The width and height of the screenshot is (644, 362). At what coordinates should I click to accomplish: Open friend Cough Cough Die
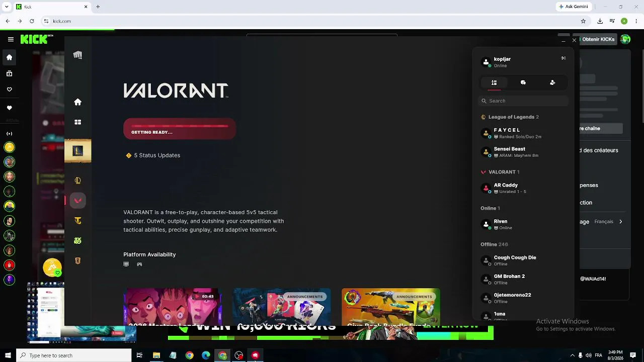point(523,260)
